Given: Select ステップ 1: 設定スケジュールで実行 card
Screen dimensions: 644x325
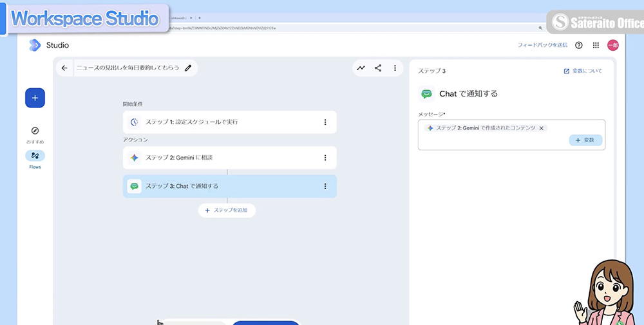Looking at the screenshot, I should pos(230,122).
